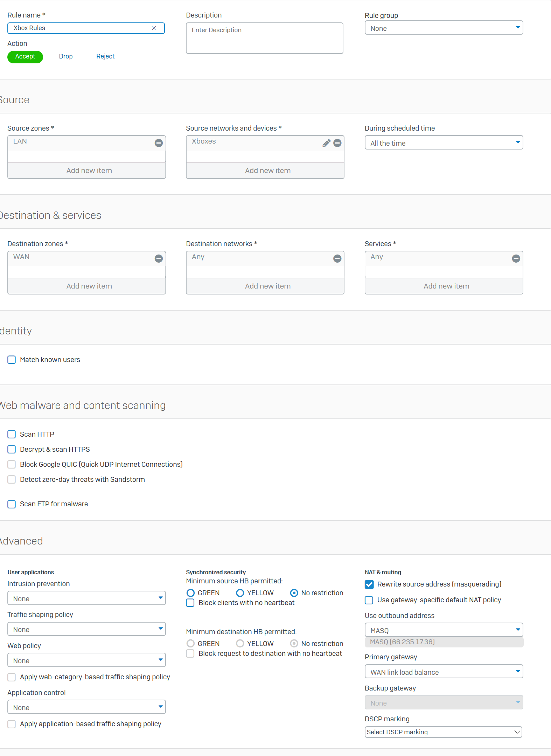551x756 pixels.
Task: Uncheck Rewrite source address (masquerading)
Action: 369,584
